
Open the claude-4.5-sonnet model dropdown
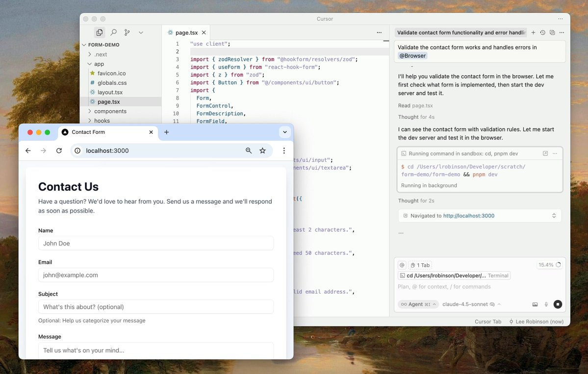[x=471, y=304]
